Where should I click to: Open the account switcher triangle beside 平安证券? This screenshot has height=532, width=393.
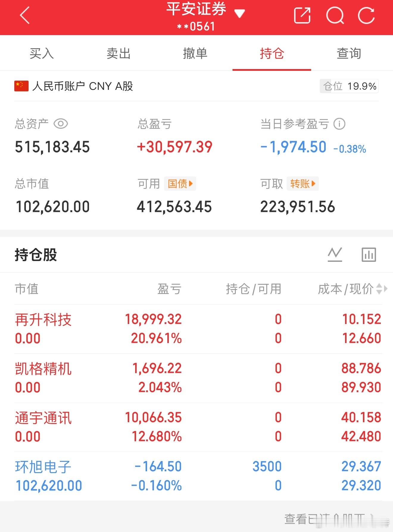pyautogui.click(x=239, y=13)
